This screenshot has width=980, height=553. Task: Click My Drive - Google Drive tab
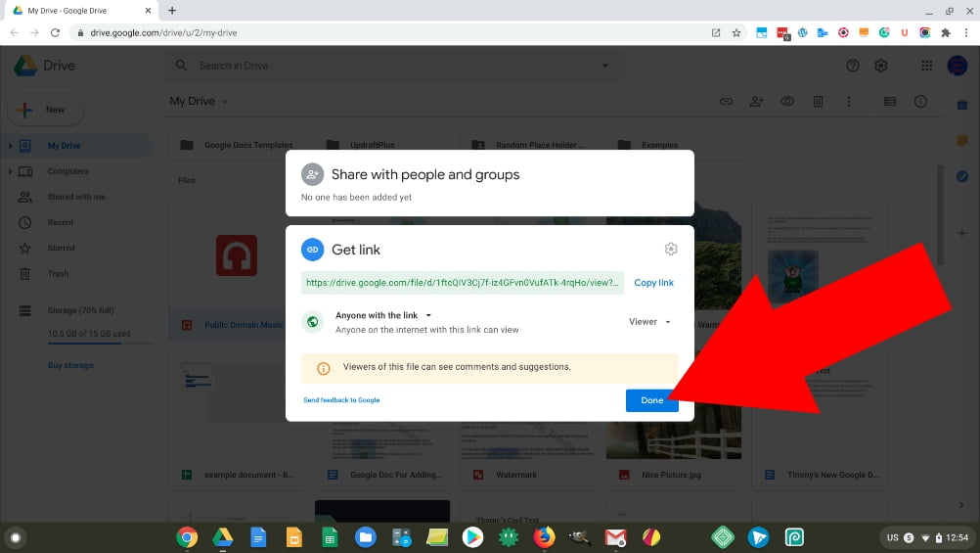(x=81, y=11)
